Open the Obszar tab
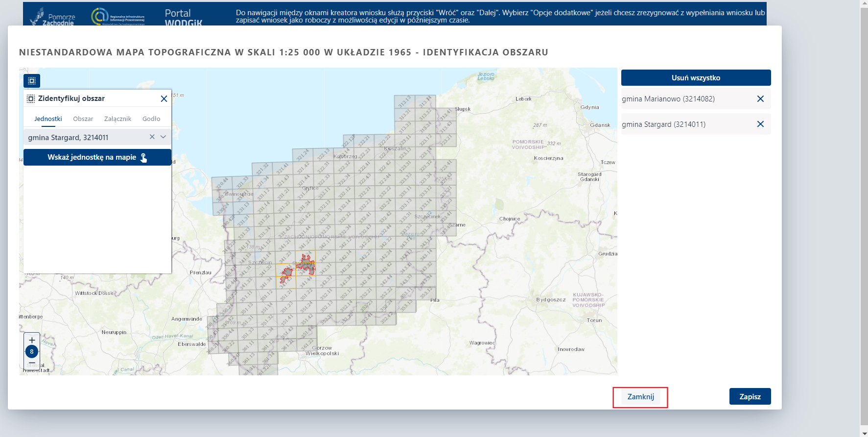Screen dimensions: 868x437 coord(83,119)
